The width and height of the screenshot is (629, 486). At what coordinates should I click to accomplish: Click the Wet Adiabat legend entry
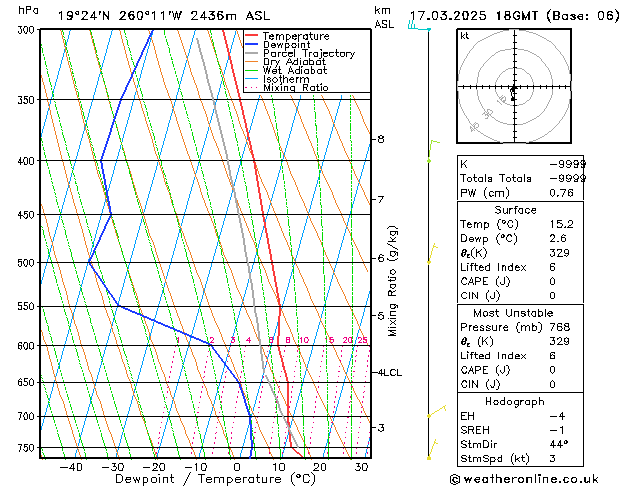click(x=295, y=71)
